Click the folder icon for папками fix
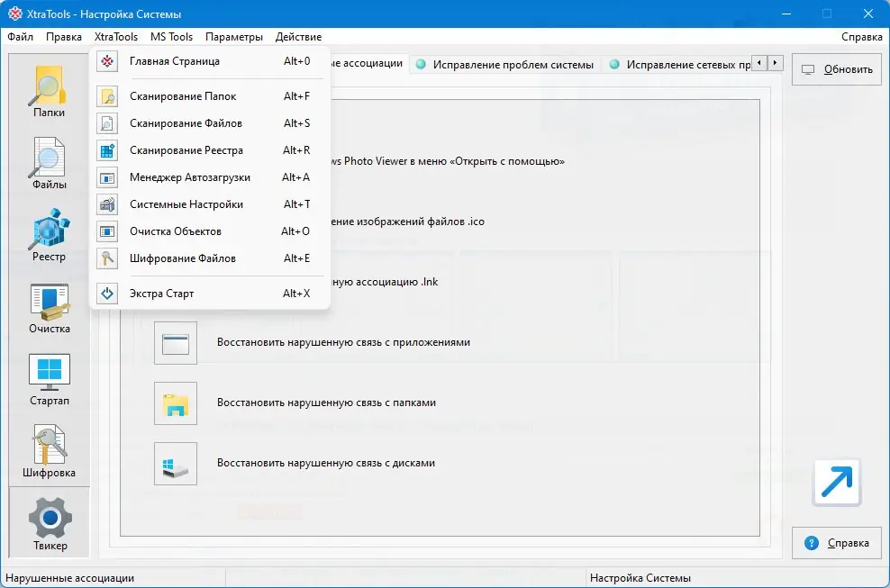This screenshot has height=588, width=890. [176, 403]
